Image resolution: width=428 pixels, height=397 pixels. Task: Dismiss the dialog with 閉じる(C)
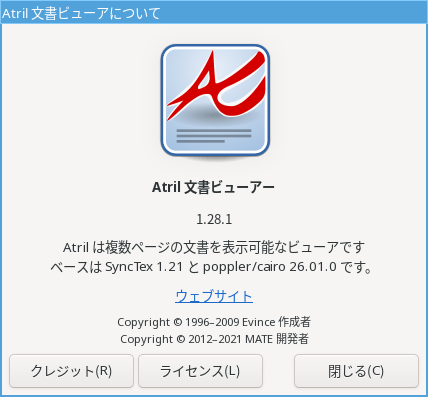pyautogui.click(x=356, y=371)
